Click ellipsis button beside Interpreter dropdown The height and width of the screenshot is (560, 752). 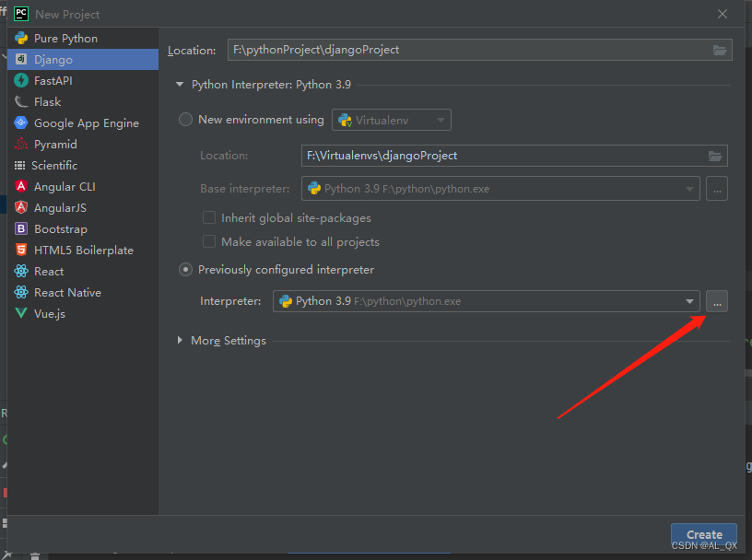click(716, 301)
